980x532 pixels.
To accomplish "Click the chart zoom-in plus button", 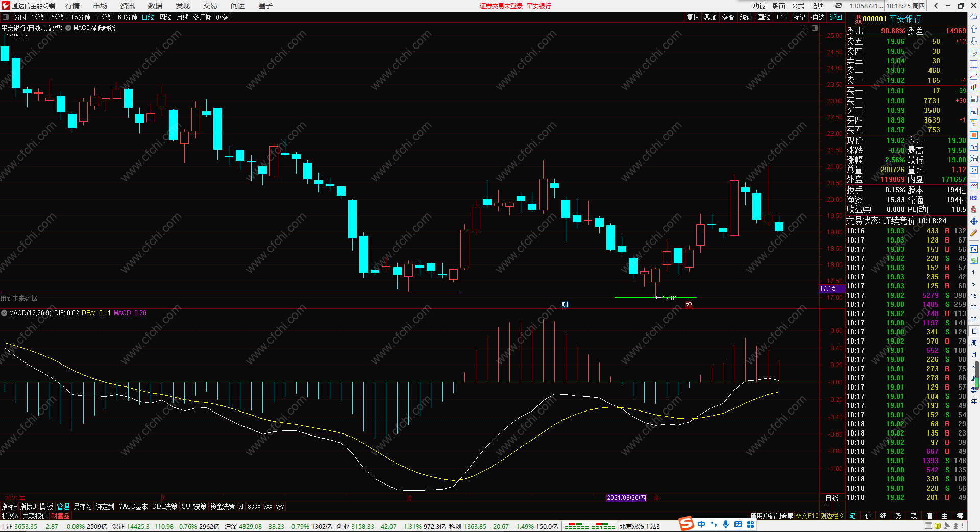I will [826, 506].
